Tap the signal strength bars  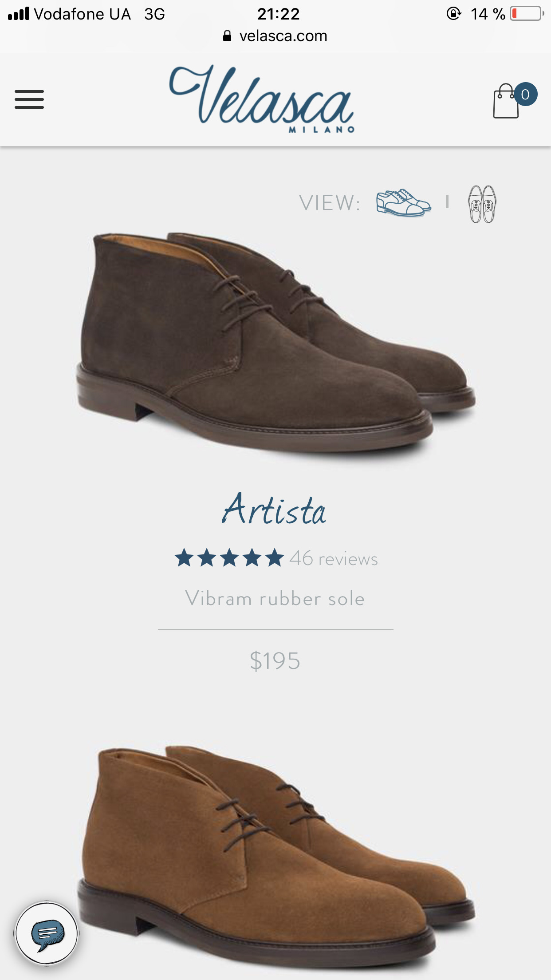coord(19,14)
